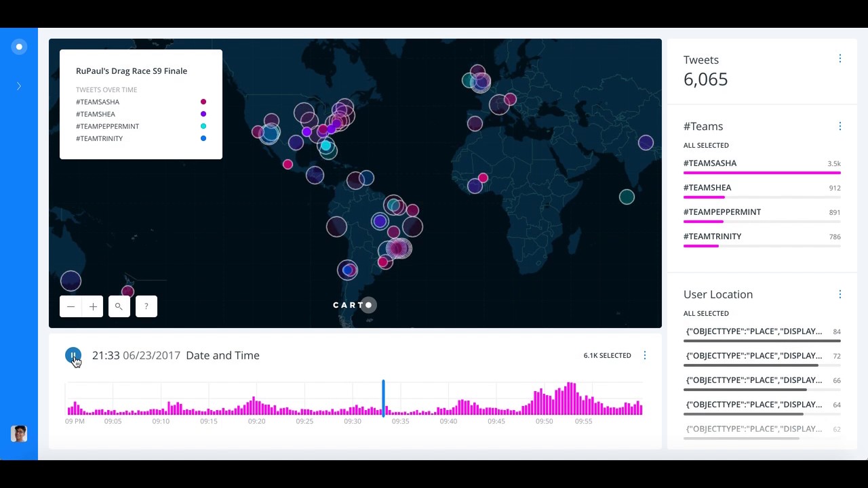
Task: Filter by #TEAMSHEA category row
Action: 762,190
